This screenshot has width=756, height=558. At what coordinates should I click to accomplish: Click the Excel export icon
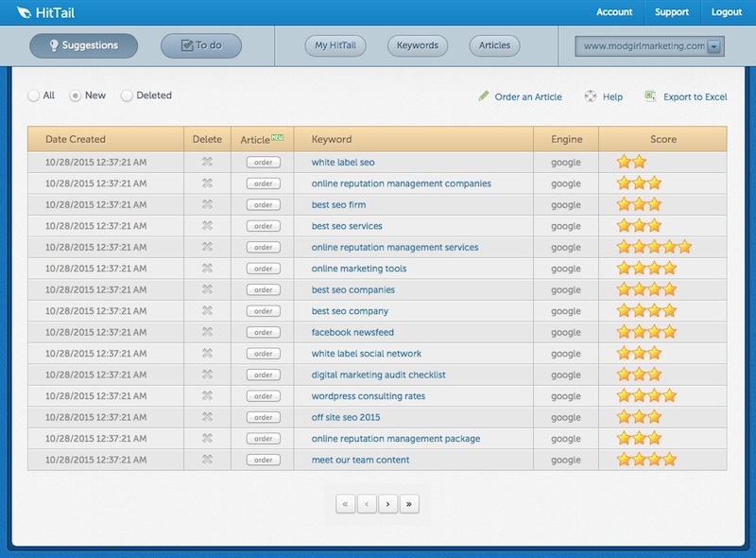pos(650,96)
